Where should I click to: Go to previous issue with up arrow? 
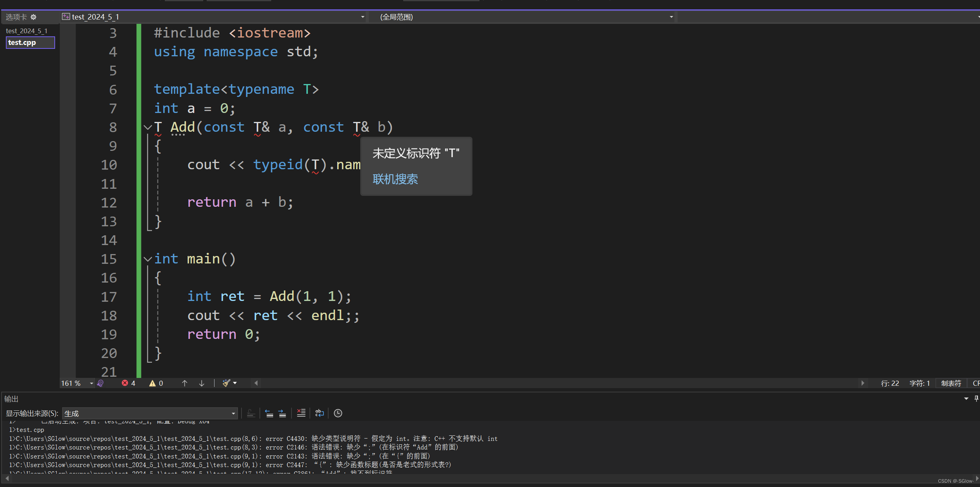click(185, 383)
